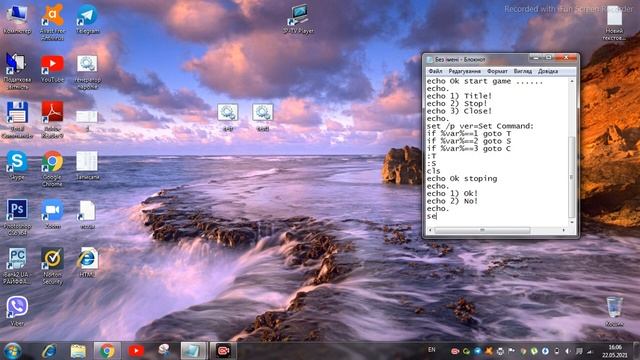Select the Adobe Reader desktop icon
Image resolution: width=640 pixels, height=360 pixels.
click(52, 120)
